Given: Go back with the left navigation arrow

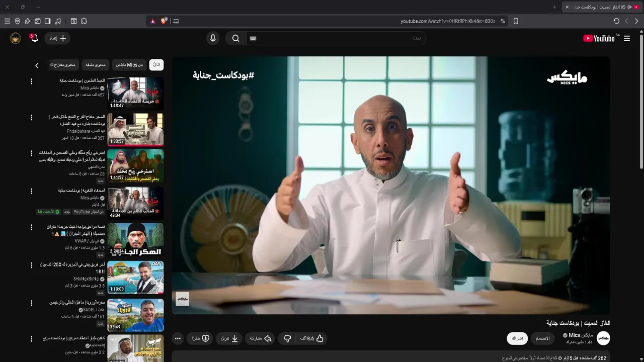Looking at the screenshot, I should pyautogui.click(x=626, y=21).
